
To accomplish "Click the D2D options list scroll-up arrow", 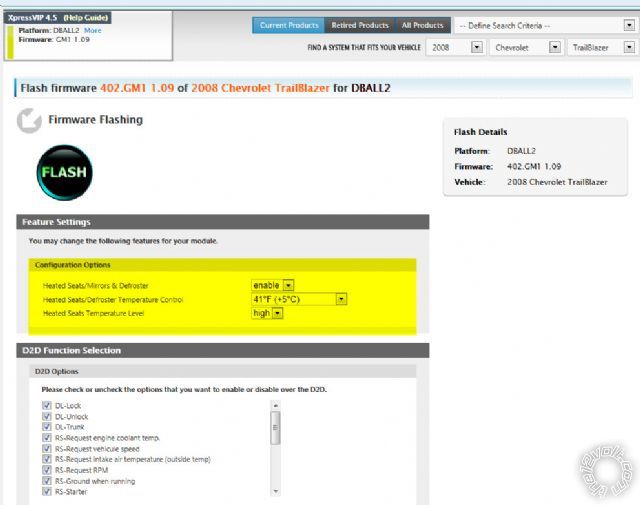I will [x=276, y=405].
